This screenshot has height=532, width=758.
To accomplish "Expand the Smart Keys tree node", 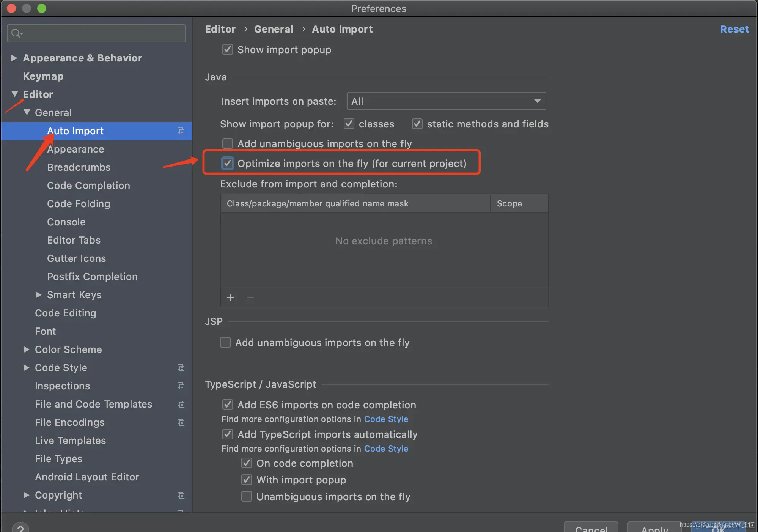I will tap(38, 294).
